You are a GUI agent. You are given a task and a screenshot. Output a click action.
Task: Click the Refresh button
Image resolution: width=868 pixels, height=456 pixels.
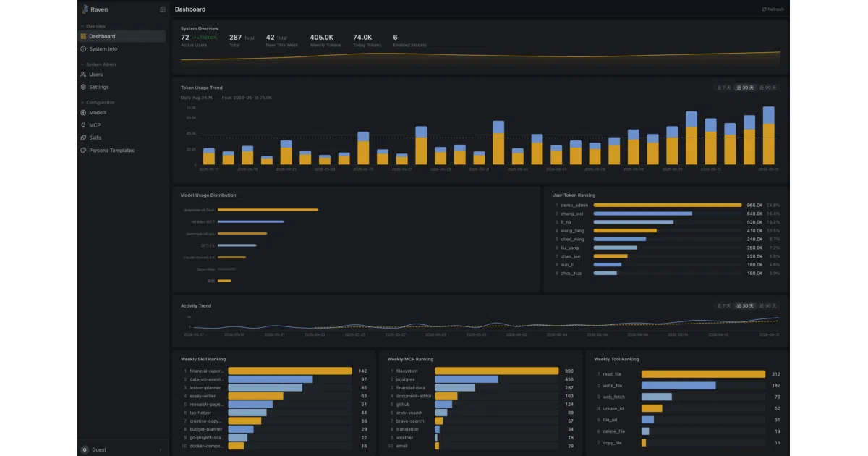[773, 9]
